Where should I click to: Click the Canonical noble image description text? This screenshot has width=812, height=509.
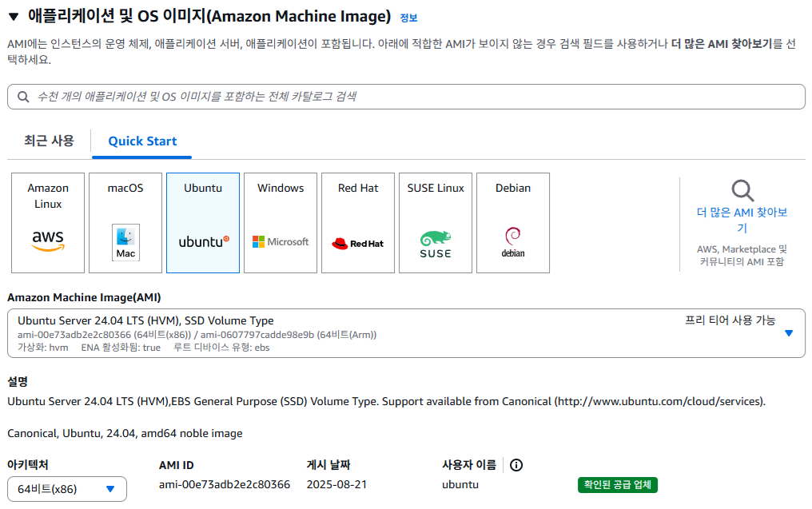click(125, 433)
